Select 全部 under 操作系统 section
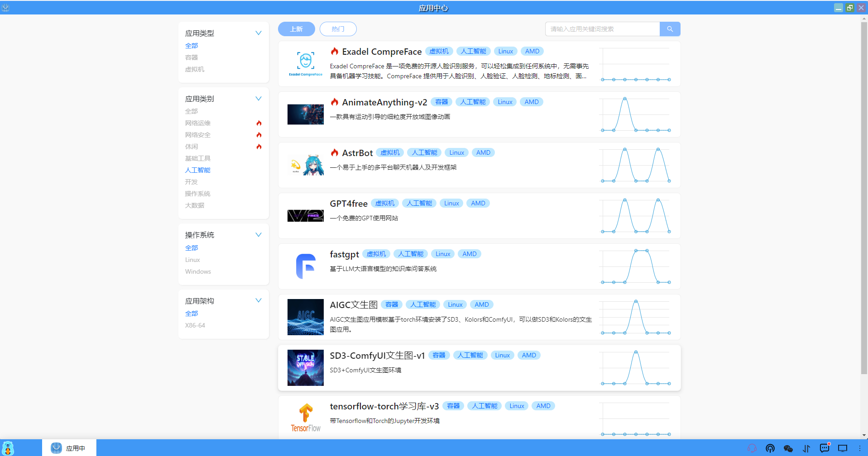This screenshot has width=868, height=456. point(192,248)
